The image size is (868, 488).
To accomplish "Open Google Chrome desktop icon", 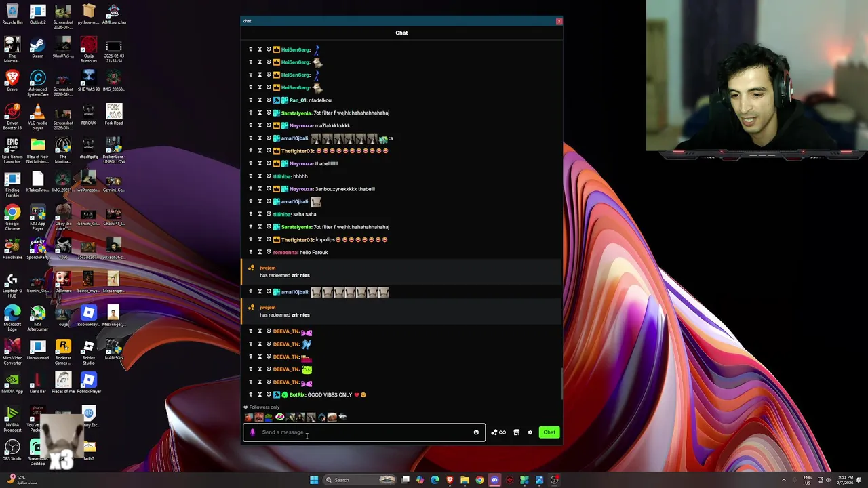I will pyautogui.click(x=12, y=218).
